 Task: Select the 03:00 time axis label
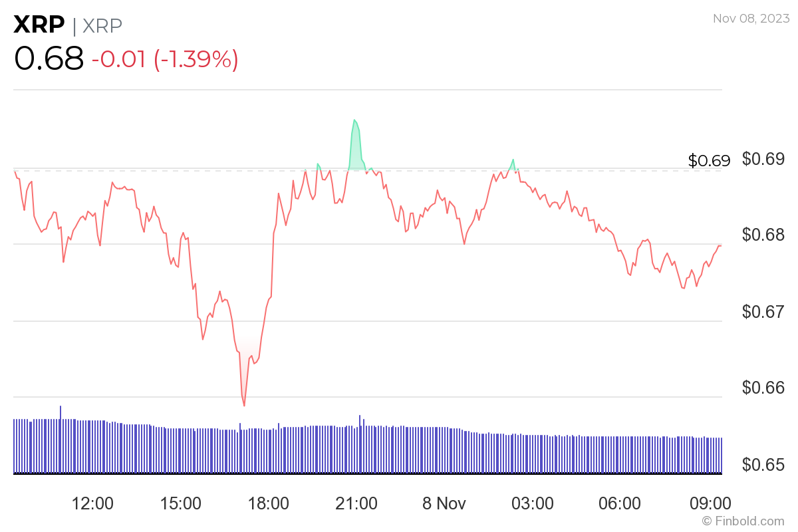click(537, 503)
